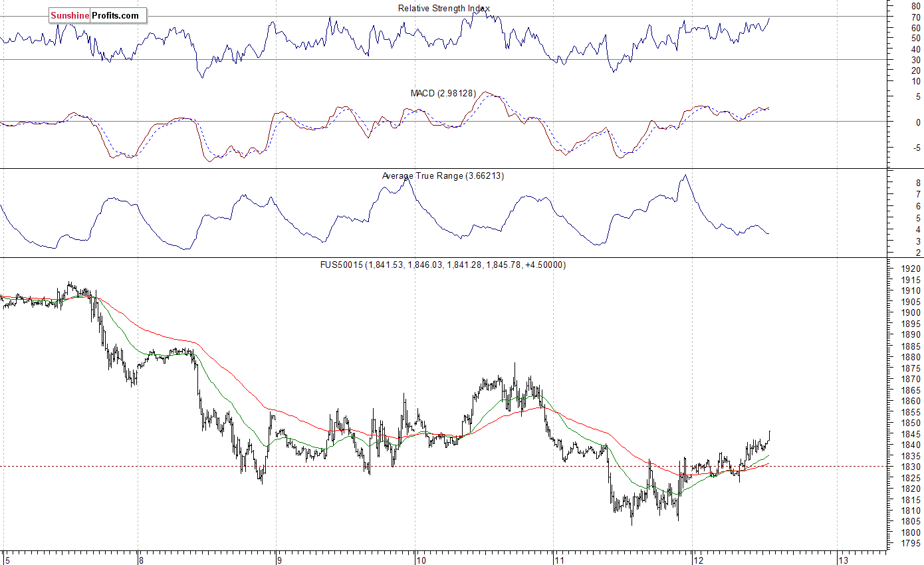Viewport: 924px width, 565px height.
Task: Click the ATR scale value 2
Action: [918, 253]
